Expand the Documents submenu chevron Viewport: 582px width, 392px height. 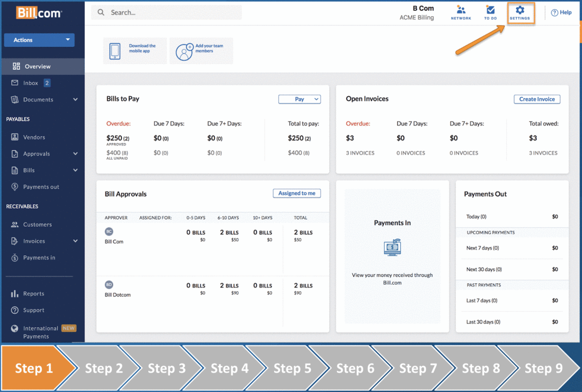coord(75,99)
